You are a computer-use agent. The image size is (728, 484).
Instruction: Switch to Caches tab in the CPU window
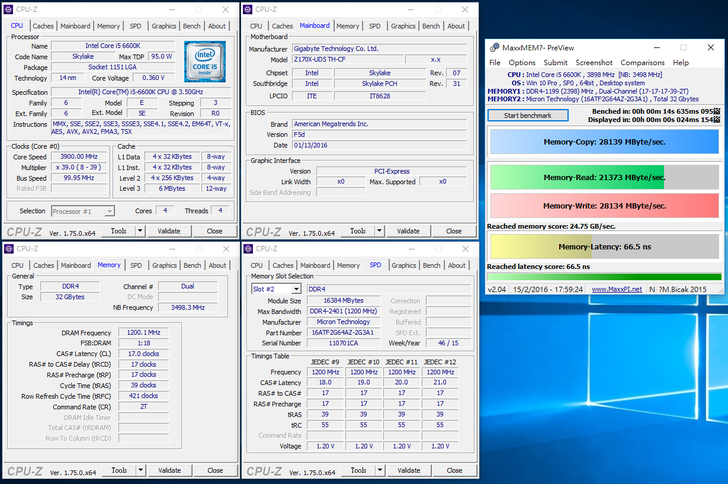click(x=43, y=26)
